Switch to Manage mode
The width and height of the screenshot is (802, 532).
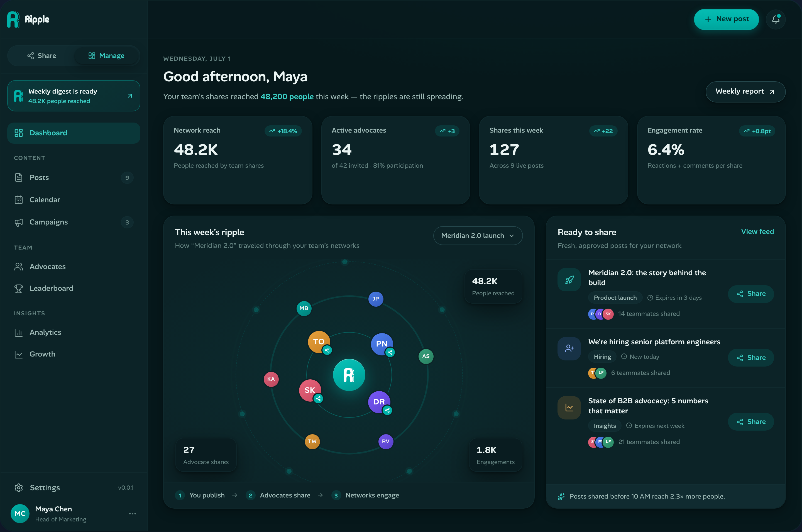click(x=106, y=56)
